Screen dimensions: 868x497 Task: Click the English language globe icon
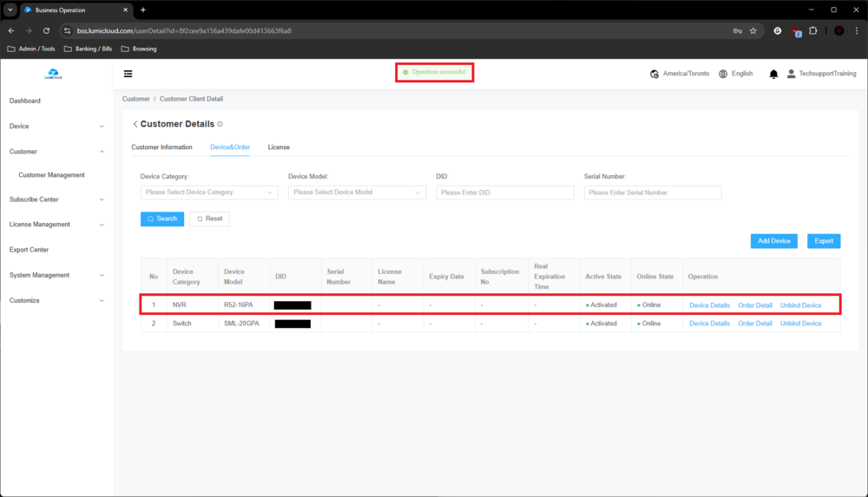[x=723, y=75]
